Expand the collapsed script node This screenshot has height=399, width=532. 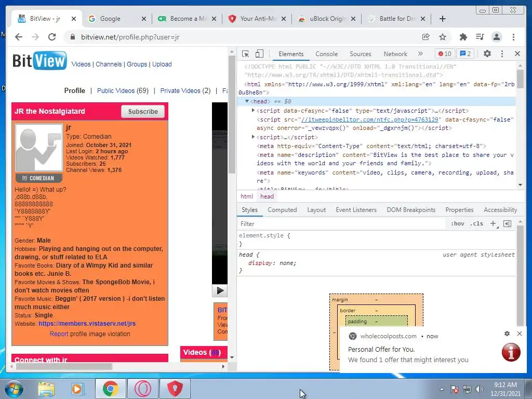pyautogui.click(x=253, y=137)
